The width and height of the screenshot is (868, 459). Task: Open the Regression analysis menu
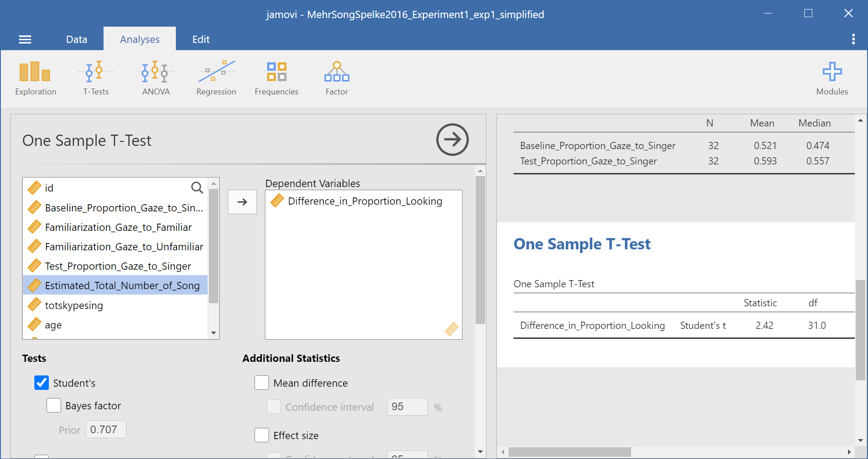tap(216, 79)
